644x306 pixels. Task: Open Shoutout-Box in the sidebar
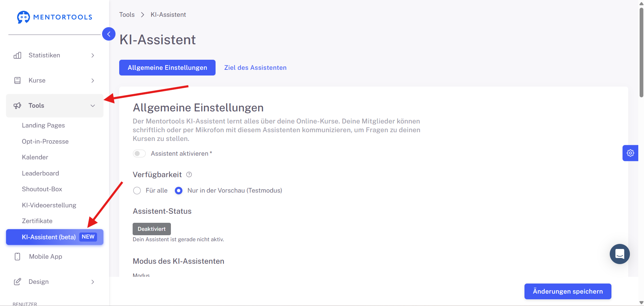coord(42,189)
